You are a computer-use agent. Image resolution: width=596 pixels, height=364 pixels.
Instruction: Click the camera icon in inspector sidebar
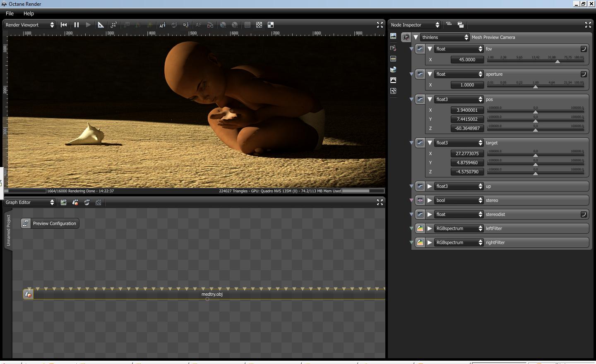(393, 48)
